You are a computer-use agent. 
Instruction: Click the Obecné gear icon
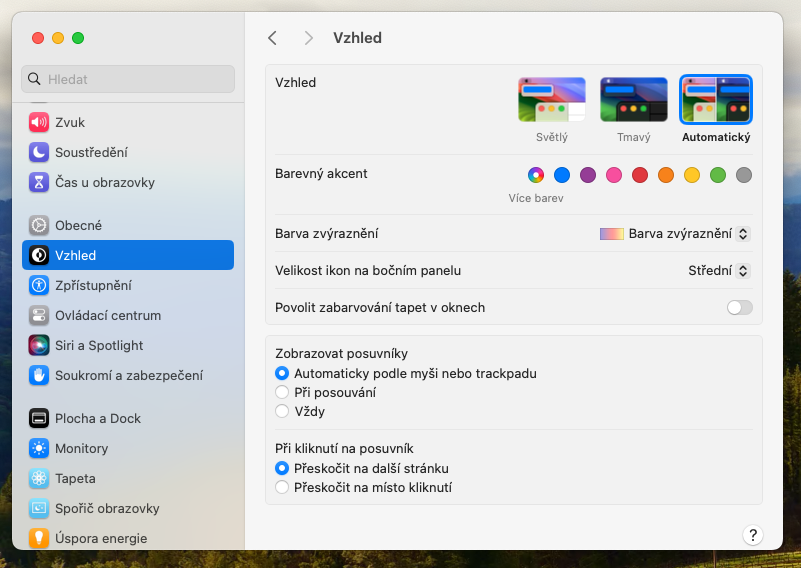39,225
